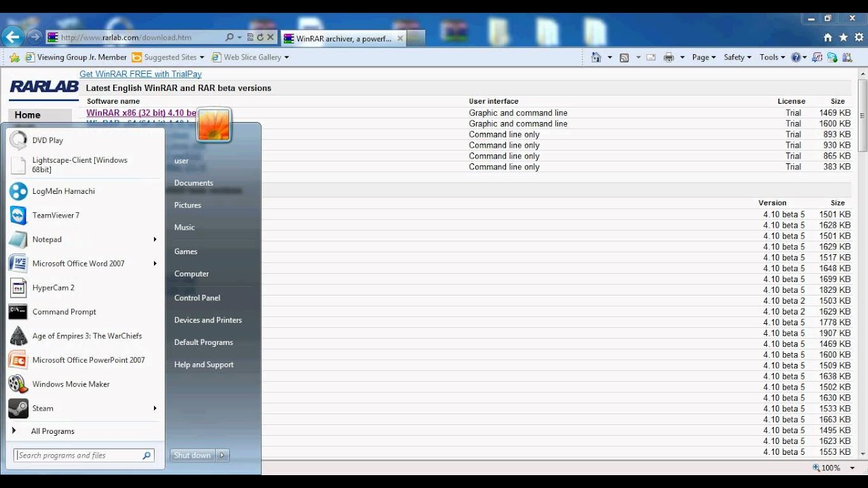The height and width of the screenshot is (488, 868).
Task: Click the RARLAB logo
Action: (x=44, y=87)
